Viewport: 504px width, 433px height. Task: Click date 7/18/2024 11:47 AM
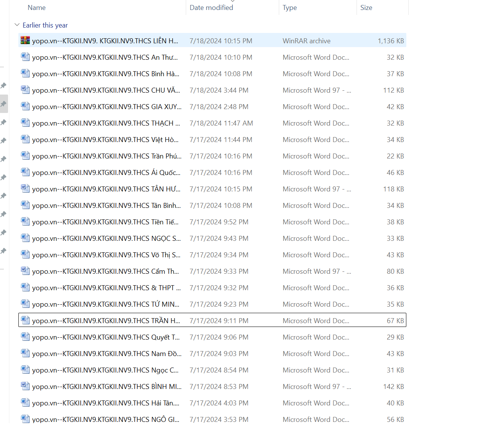pos(221,123)
